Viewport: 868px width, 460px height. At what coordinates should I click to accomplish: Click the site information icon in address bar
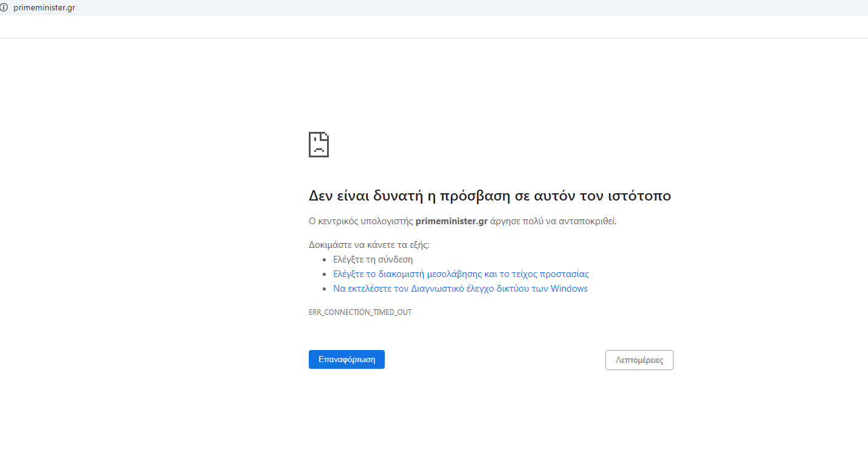click(x=4, y=8)
